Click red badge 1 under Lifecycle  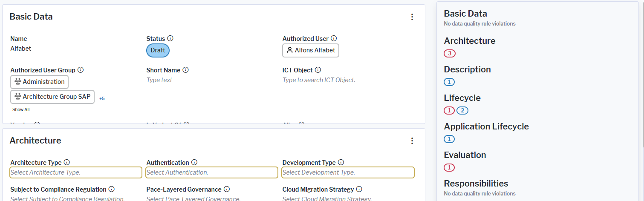coord(449,111)
